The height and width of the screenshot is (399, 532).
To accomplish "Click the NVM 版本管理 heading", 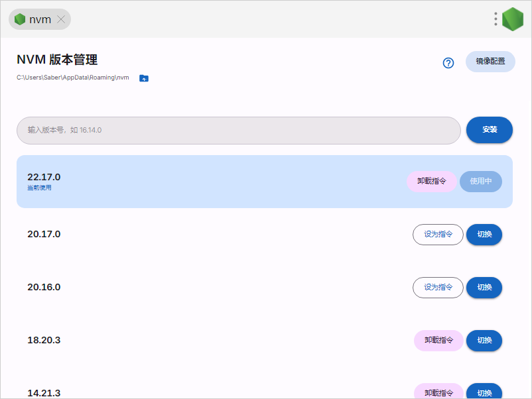I will (57, 60).
